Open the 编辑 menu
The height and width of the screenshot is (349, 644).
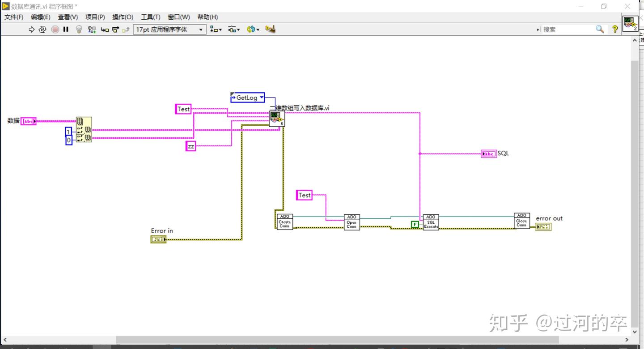pyautogui.click(x=40, y=17)
